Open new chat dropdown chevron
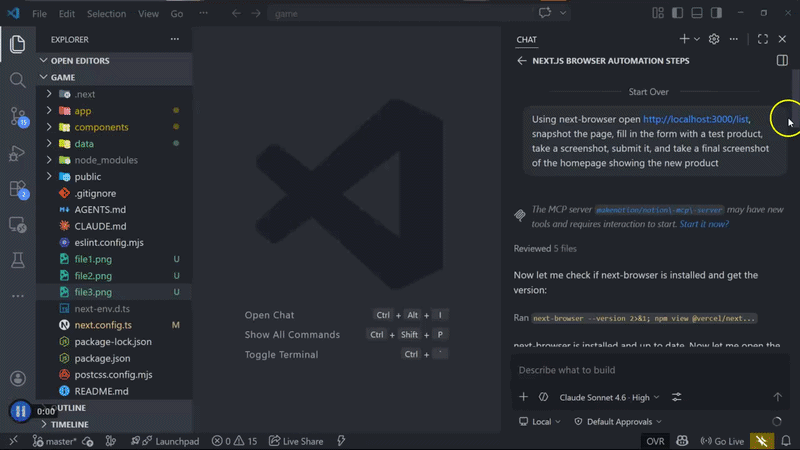 coord(696,39)
